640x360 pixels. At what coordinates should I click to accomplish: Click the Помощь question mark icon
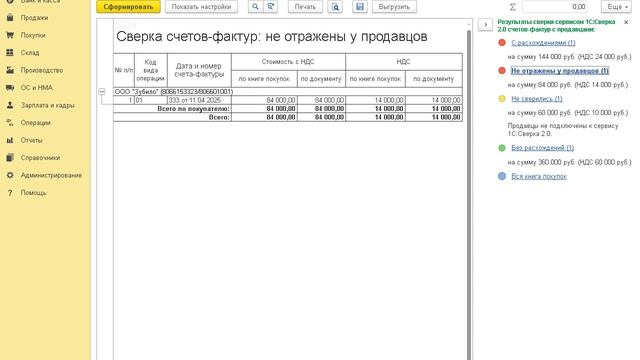10,193
